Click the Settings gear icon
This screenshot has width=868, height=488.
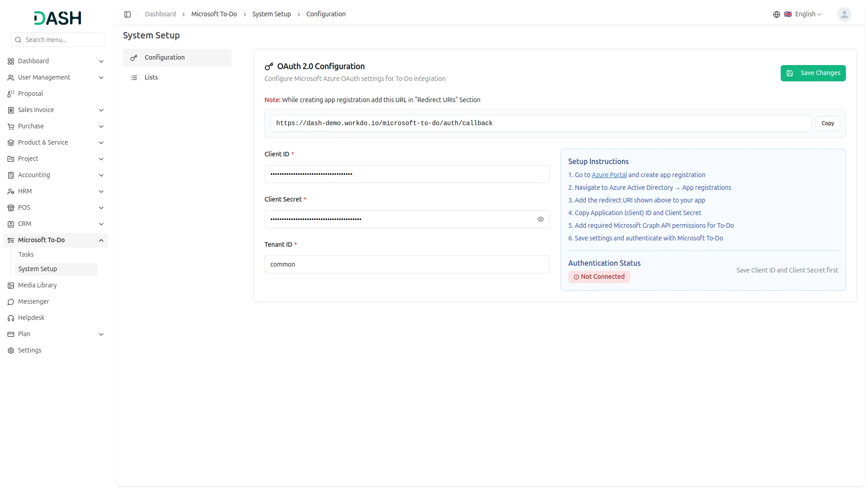11,351
